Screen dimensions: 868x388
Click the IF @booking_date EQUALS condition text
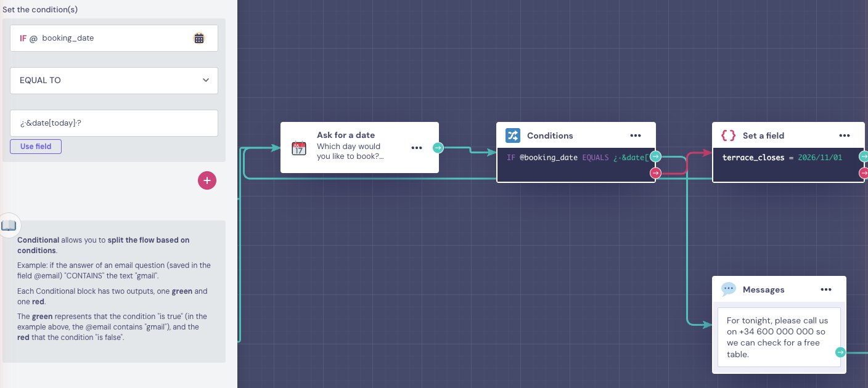[577, 158]
